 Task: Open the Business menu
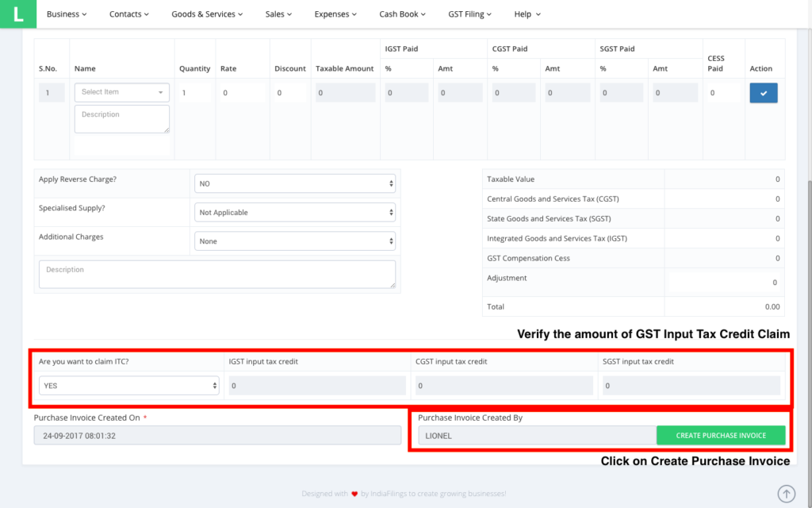67,13
